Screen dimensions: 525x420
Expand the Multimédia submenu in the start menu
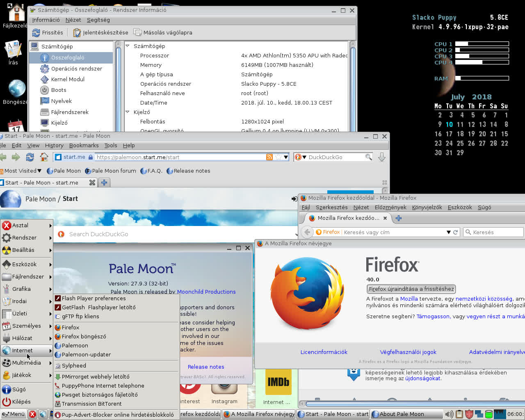click(x=27, y=363)
